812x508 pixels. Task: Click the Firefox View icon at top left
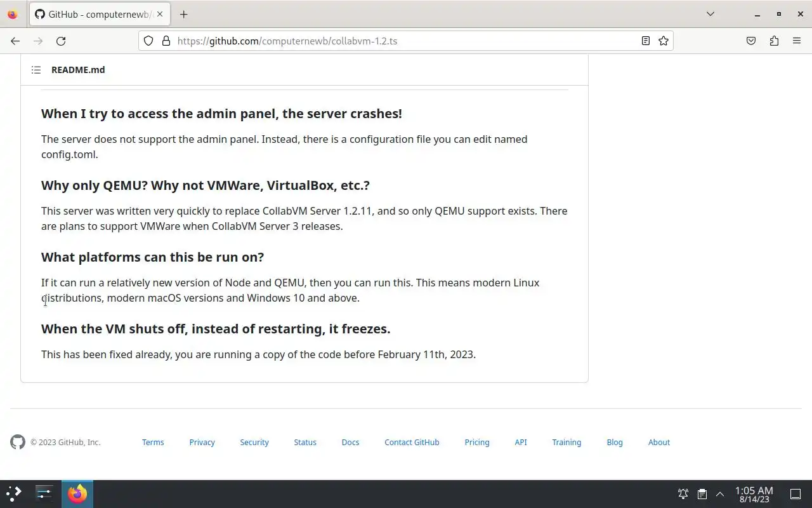click(x=12, y=14)
